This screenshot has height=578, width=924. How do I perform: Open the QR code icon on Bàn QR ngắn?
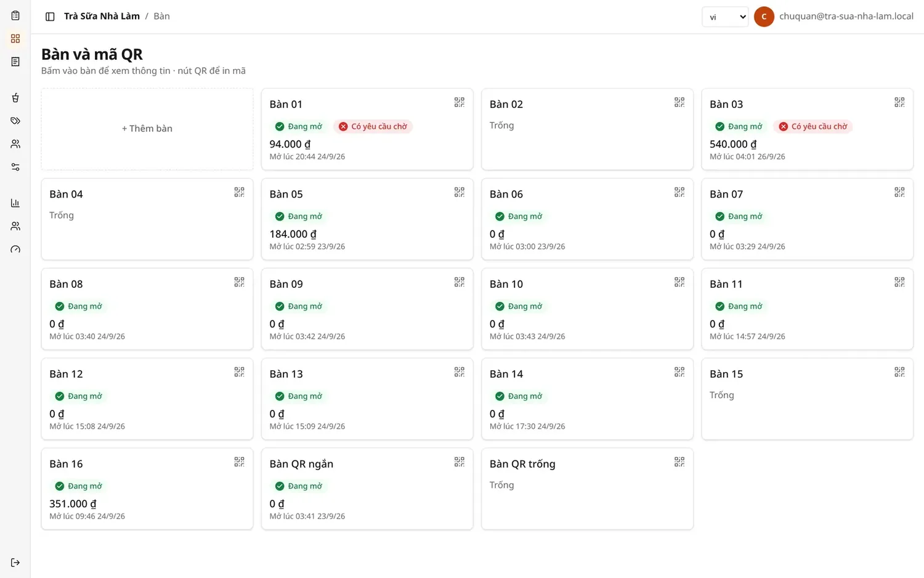460,462
